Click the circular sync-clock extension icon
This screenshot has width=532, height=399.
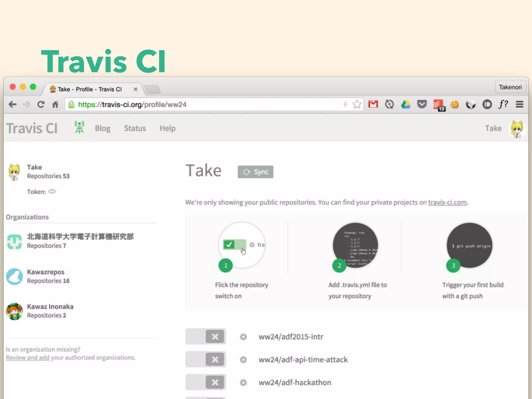click(x=389, y=104)
